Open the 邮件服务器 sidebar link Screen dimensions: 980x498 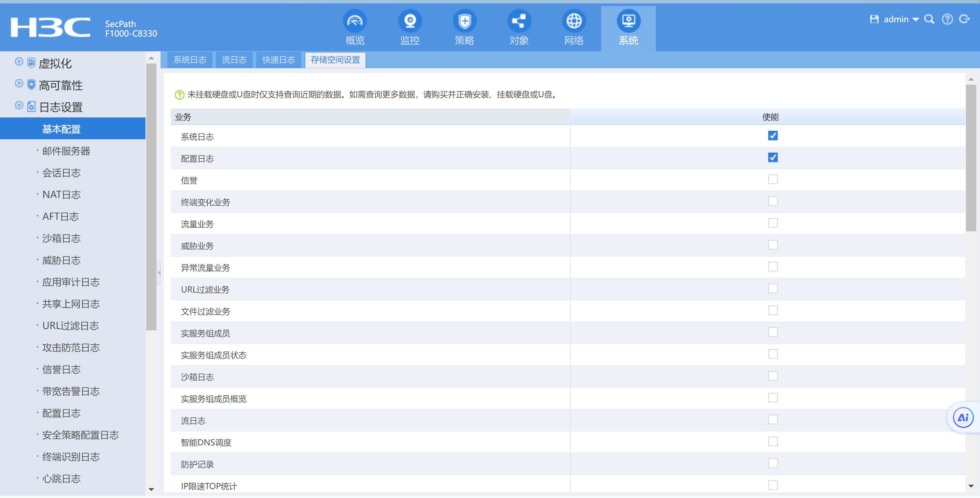[66, 151]
